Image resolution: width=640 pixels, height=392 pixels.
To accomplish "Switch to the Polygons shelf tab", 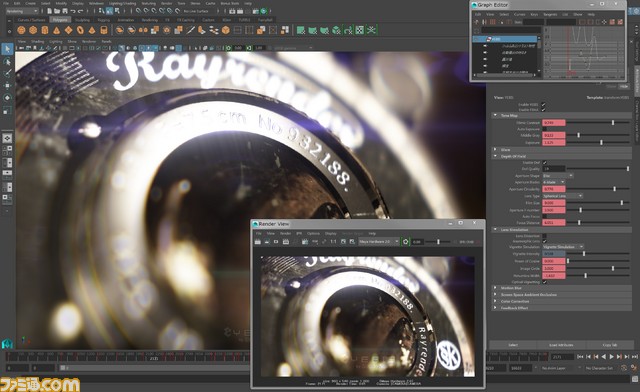I will point(60,20).
